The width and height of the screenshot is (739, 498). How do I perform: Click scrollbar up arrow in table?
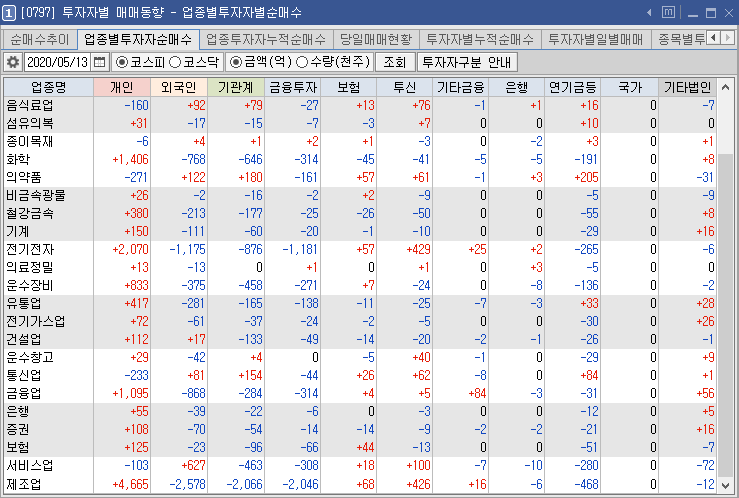(726, 87)
